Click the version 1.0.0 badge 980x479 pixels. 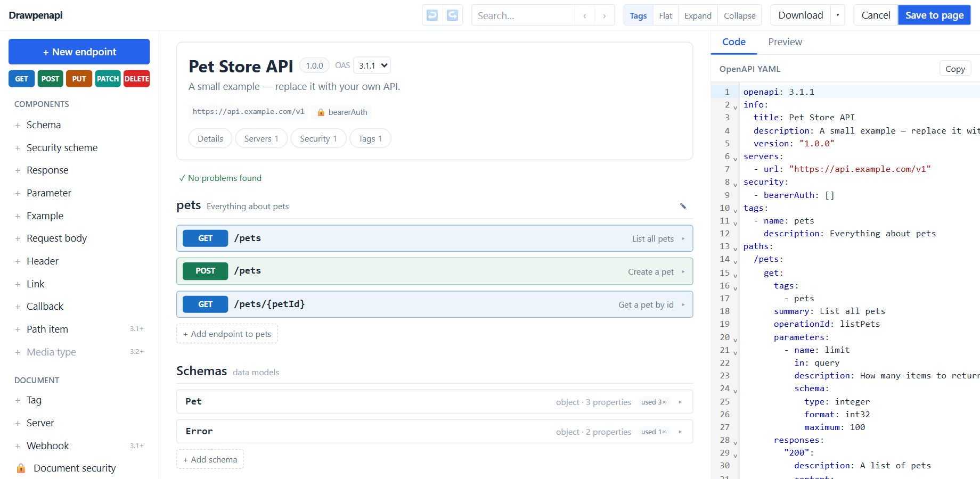click(314, 65)
